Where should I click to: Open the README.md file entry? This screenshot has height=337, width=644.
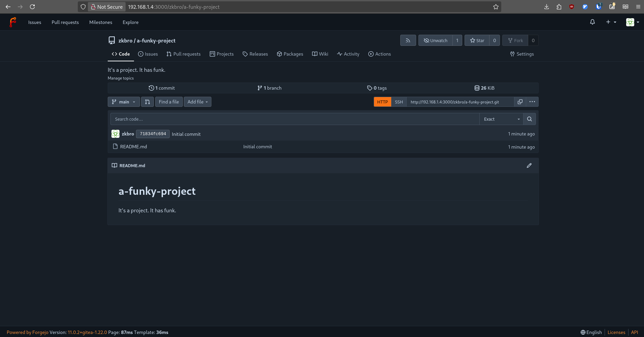pyautogui.click(x=133, y=147)
